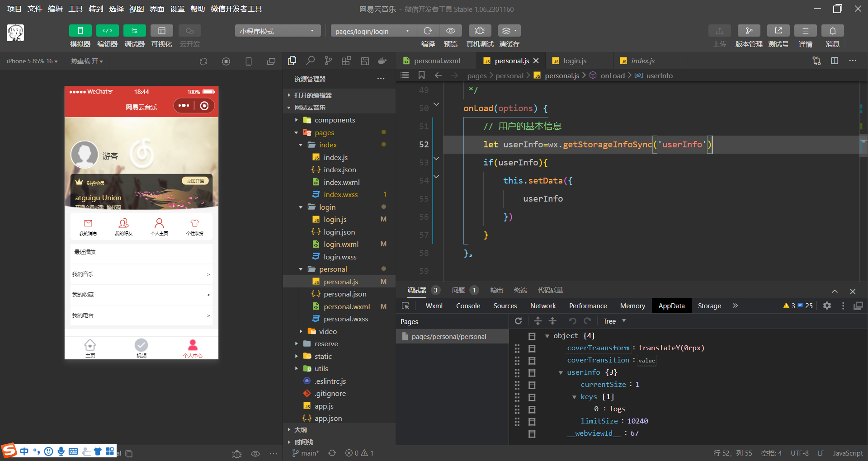868x461 pixels.
Task: Open the 问题 problems tab
Action: (465, 290)
